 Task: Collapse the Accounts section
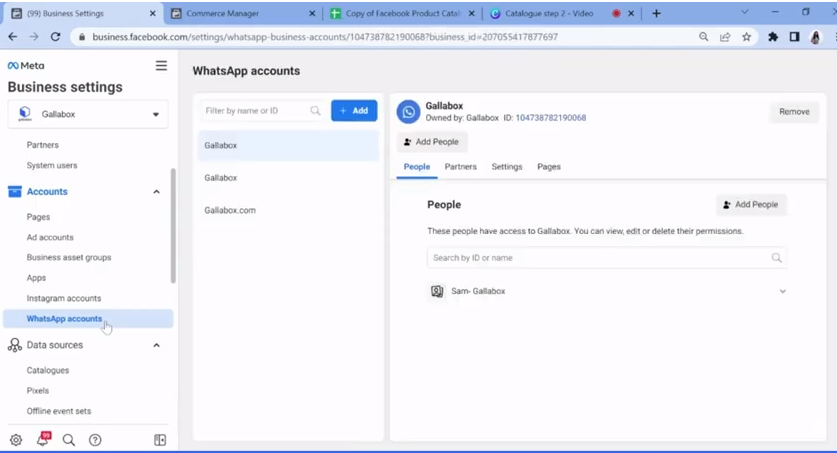[156, 192]
